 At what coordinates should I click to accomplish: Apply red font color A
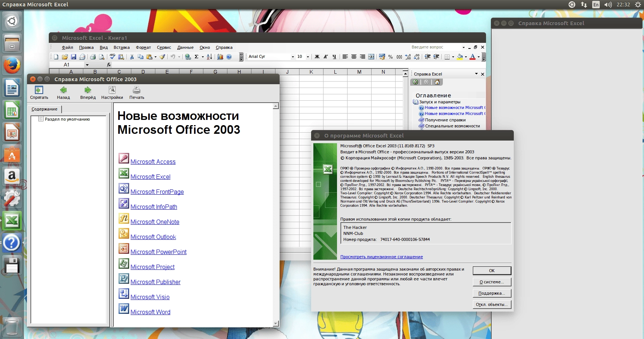click(473, 57)
